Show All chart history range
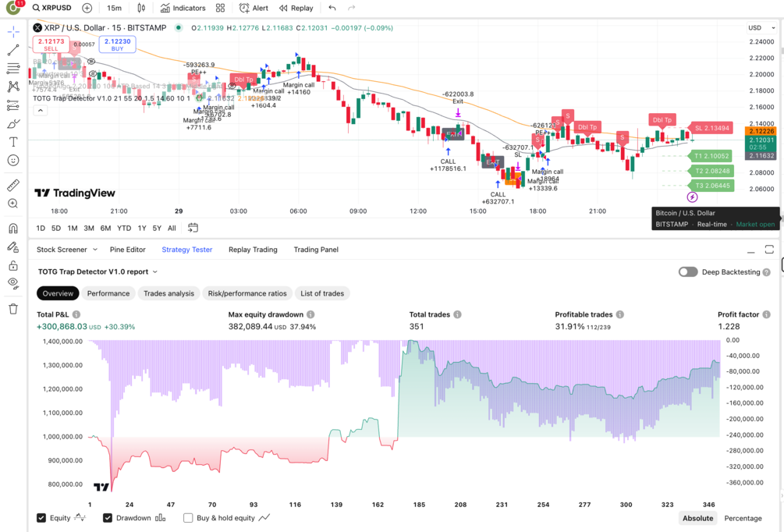 coord(172,228)
